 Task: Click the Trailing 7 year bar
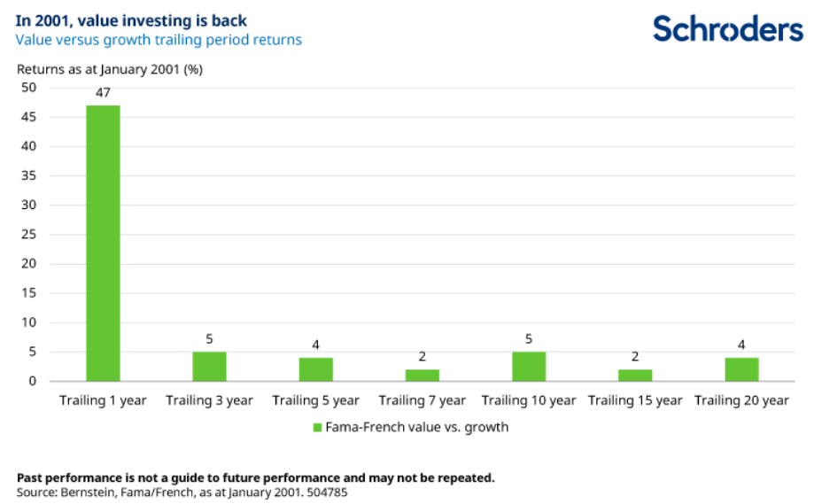coord(423,376)
